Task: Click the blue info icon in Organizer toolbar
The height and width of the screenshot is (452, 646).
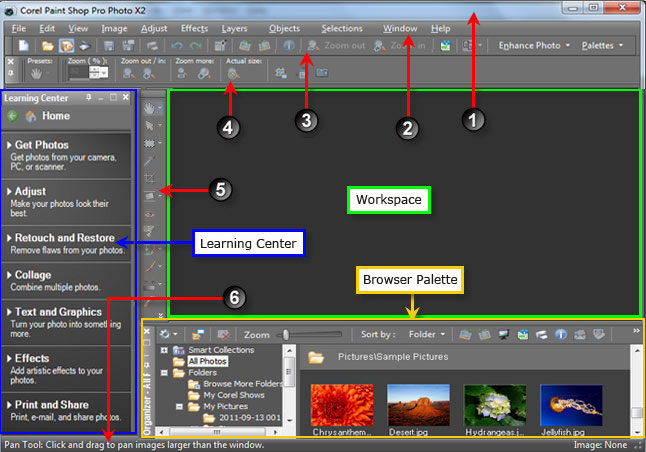Action: (x=561, y=334)
